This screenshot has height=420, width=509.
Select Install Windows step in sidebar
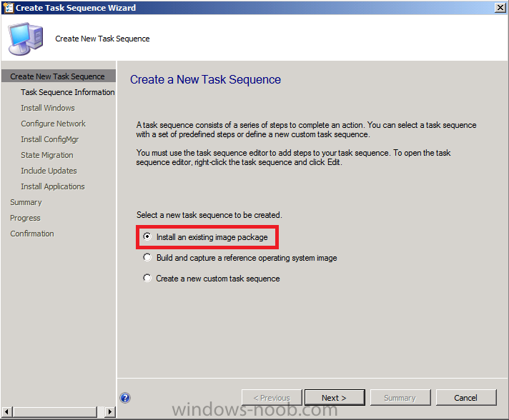tap(48, 108)
